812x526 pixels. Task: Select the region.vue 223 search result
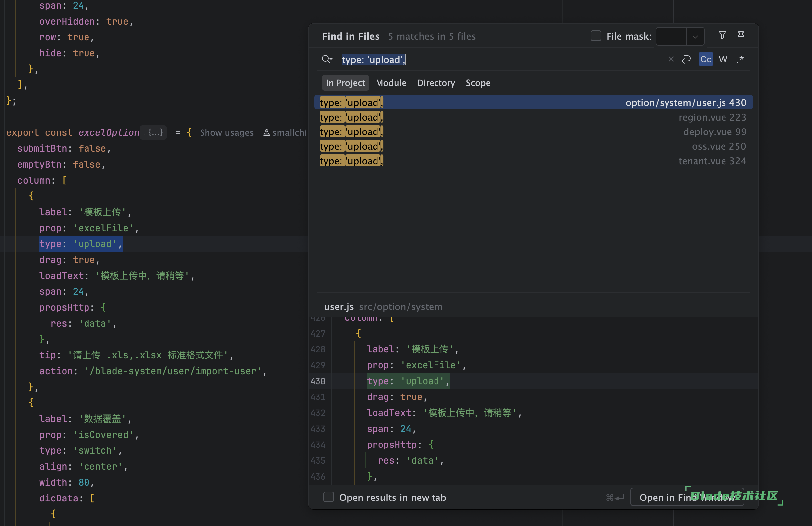(533, 117)
